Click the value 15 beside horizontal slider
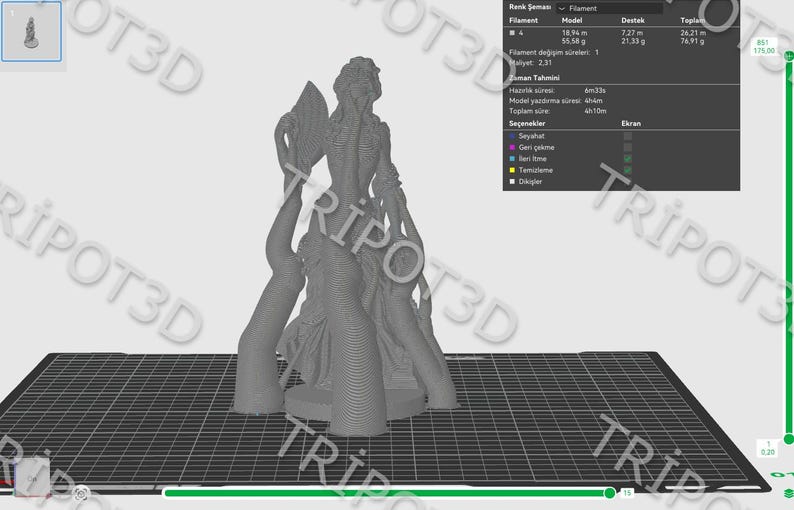794x510 pixels. click(x=627, y=493)
